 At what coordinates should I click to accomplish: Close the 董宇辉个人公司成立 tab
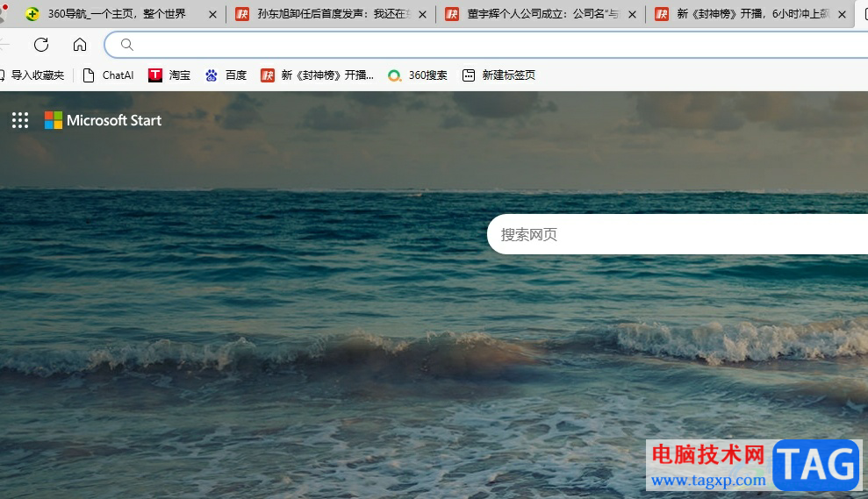click(632, 14)
